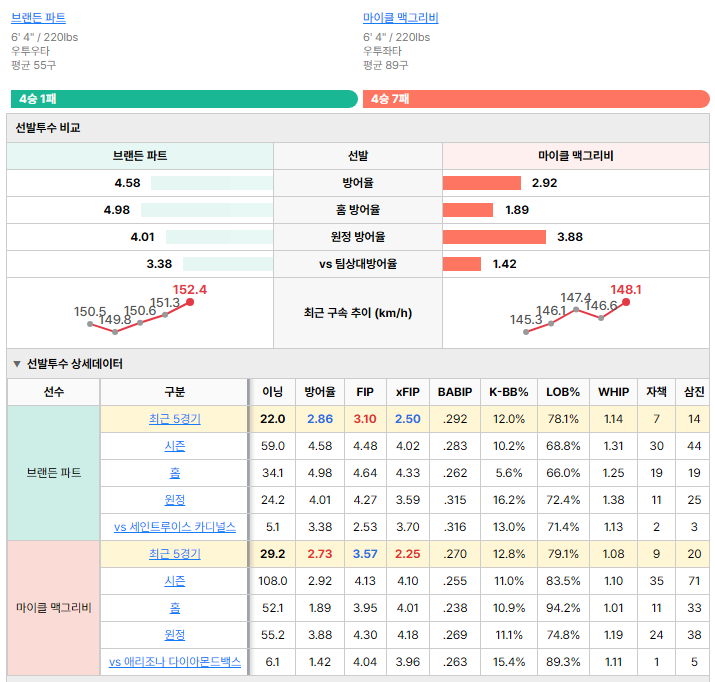Select the 평균 89구 pitch count text
715x682 pixels.
[x=385, y=65]
